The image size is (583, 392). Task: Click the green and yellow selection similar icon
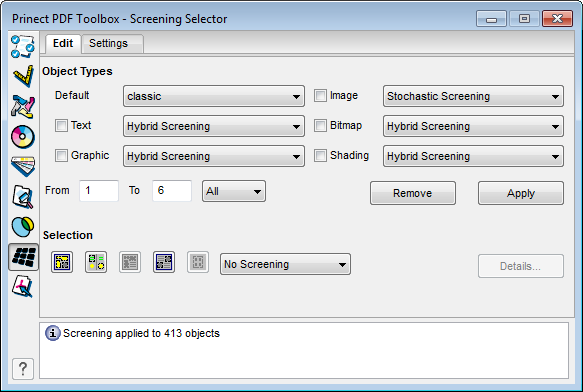(96, 262)
